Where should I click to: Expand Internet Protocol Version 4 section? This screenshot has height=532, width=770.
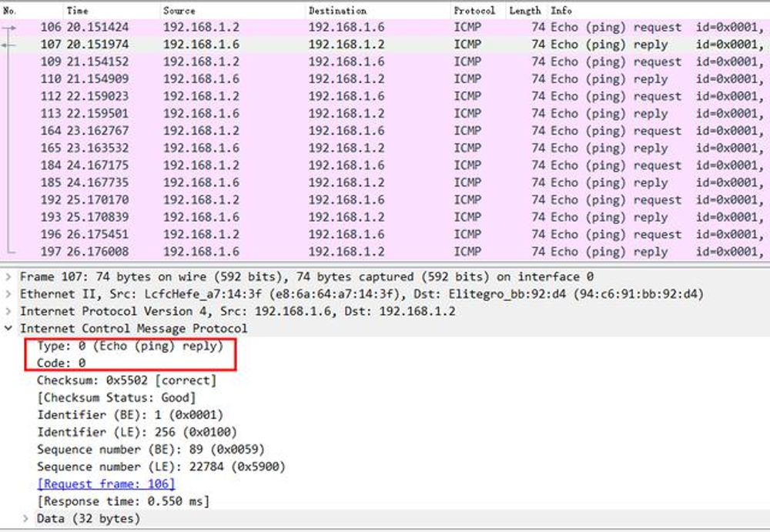click(8, 312)
